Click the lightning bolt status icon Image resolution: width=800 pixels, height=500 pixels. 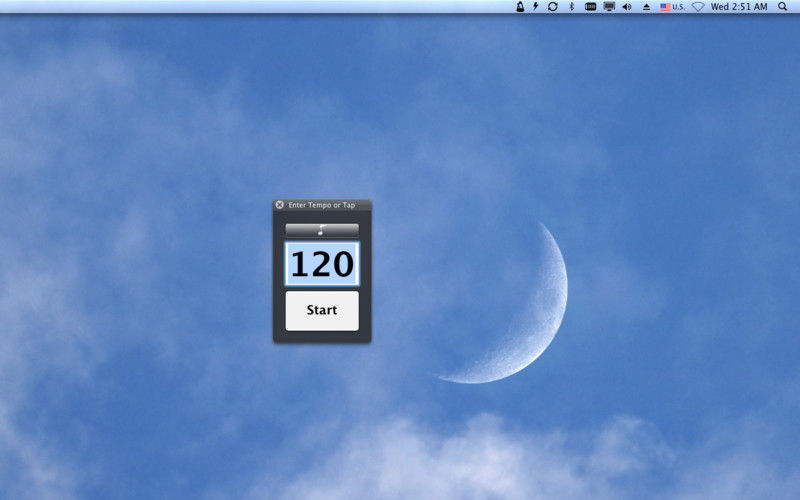point(535,7)
